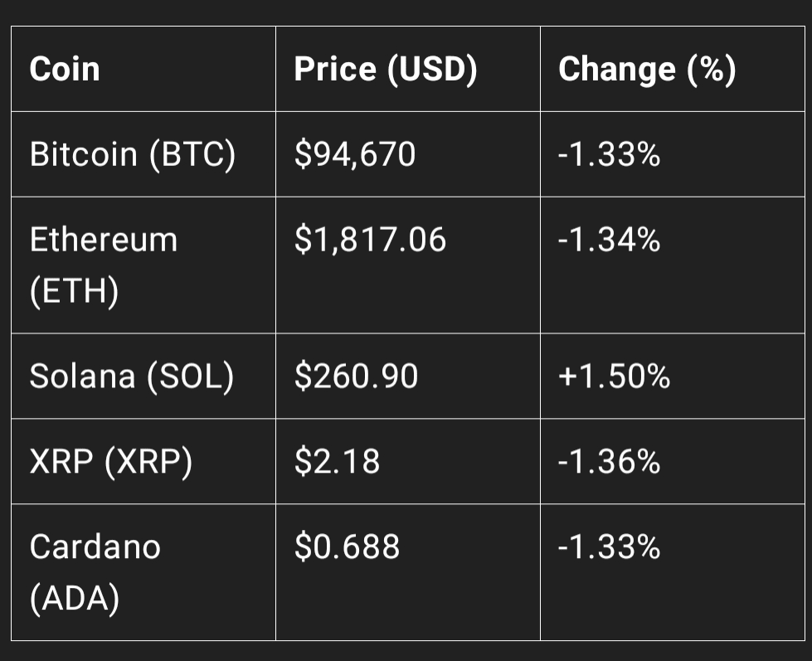Click Cardano price $0.688
The height and width of the screenshot is (661, 812).
click(x=347, y=547)
